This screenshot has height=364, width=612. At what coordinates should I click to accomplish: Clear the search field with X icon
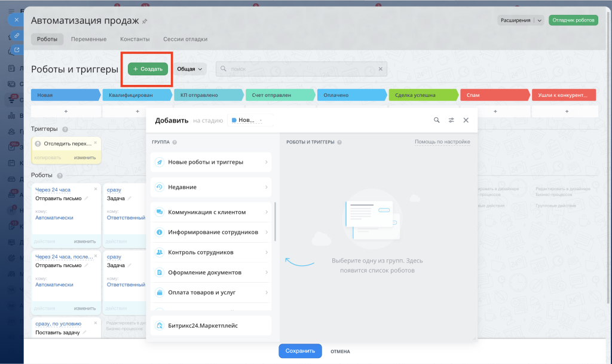click(381, 69)
